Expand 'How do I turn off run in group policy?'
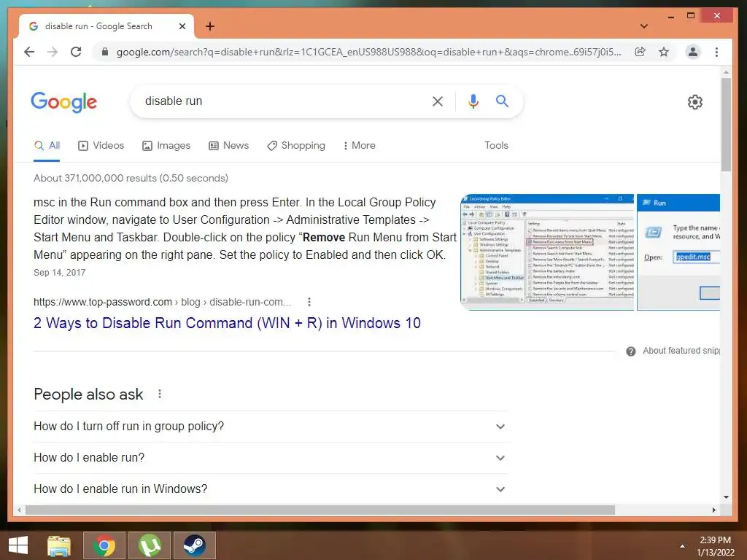 [270, 426]
